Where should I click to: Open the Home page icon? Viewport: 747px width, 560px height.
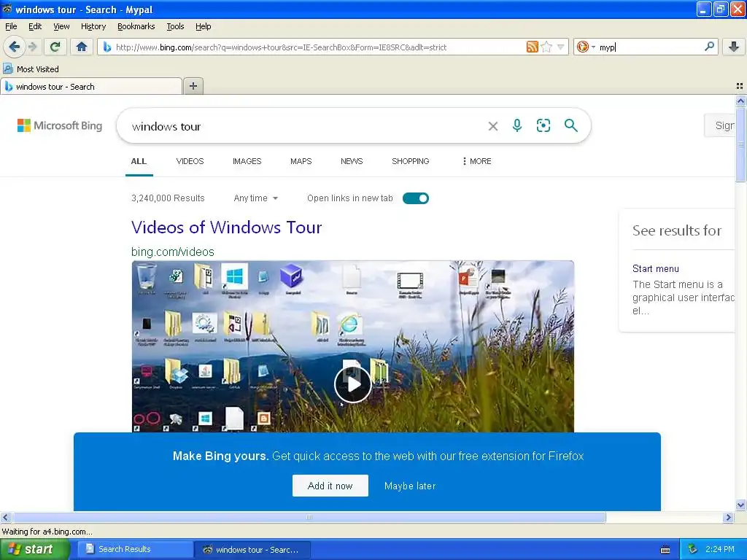tap(82, 47)
